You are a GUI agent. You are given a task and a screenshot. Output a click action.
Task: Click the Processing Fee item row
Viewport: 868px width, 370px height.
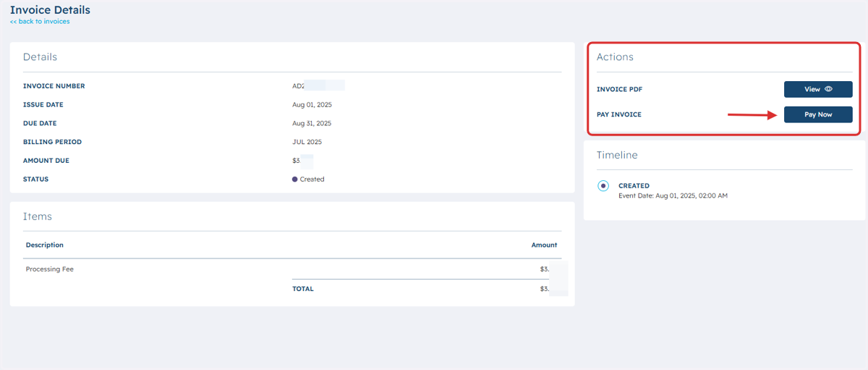[292, 269]
